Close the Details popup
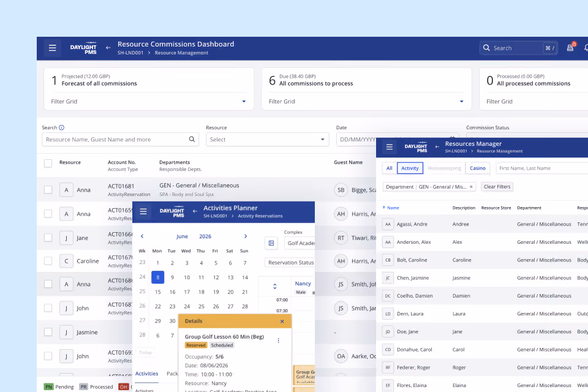Viewport: 588px width, 392px height. 282,322
